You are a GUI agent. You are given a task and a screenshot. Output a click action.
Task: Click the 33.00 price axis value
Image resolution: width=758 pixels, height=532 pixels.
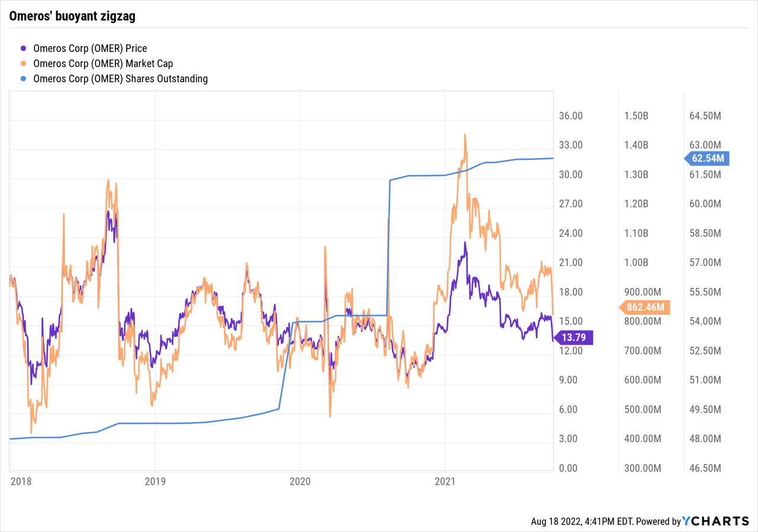point(571,145)
